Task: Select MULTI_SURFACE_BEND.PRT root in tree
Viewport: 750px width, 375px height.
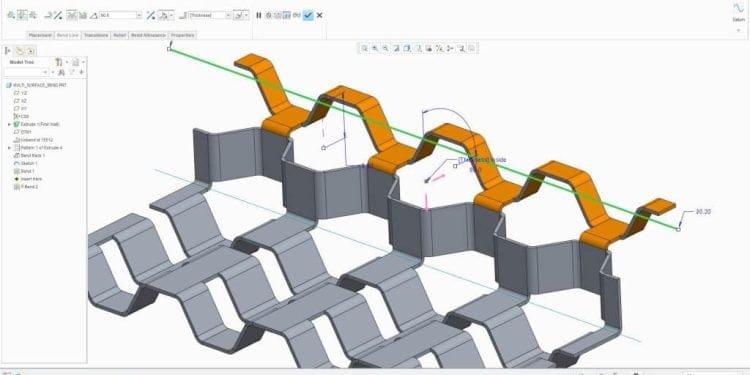Action: [x=36, y=85]
